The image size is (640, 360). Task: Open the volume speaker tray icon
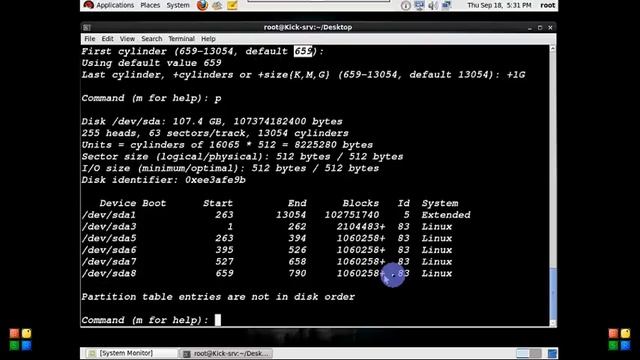coord(433,5)
